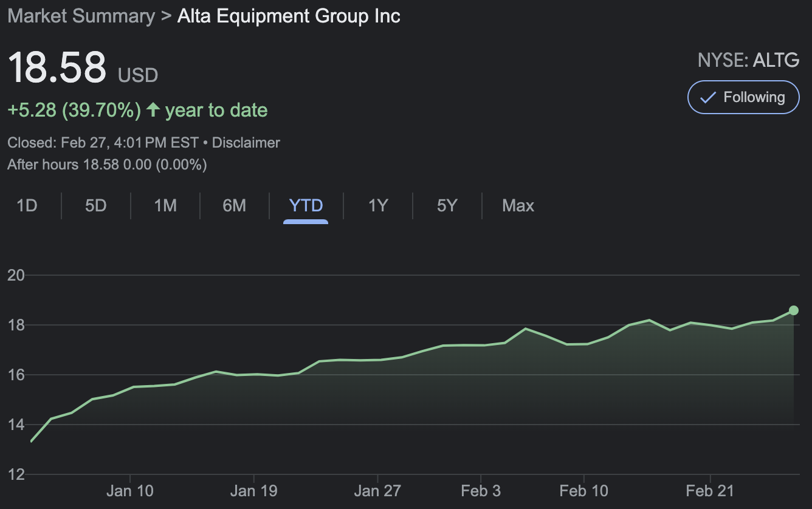
Task: Click the +5.28 (39.70%) year to date change
Action: coord(137,110)
